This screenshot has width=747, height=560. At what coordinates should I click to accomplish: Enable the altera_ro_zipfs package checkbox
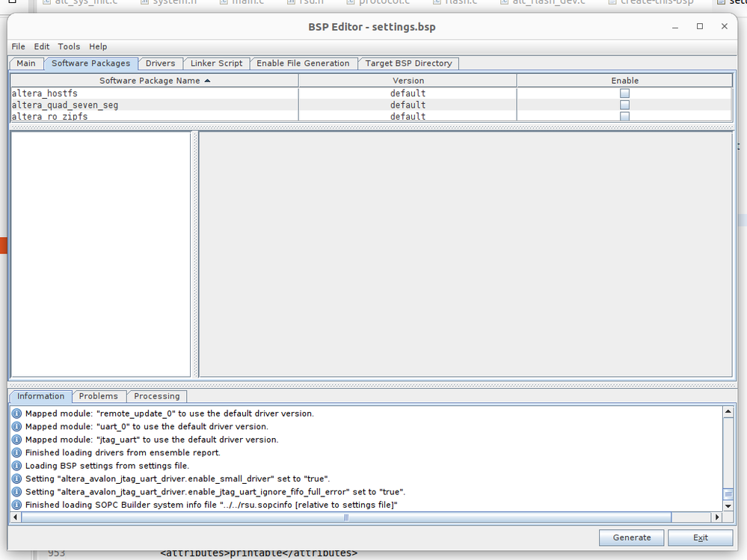tap(624, 116)
